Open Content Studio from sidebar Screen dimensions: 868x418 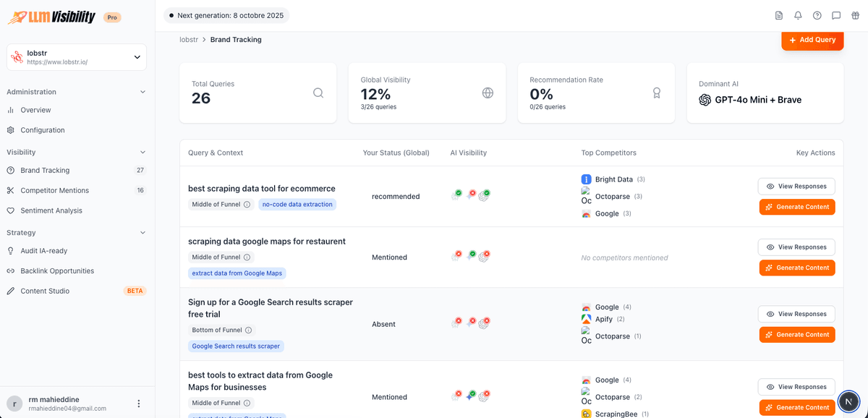45,291
